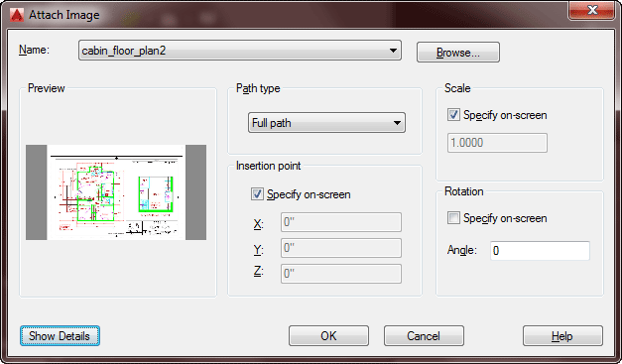Click the Browse... button

457,53
